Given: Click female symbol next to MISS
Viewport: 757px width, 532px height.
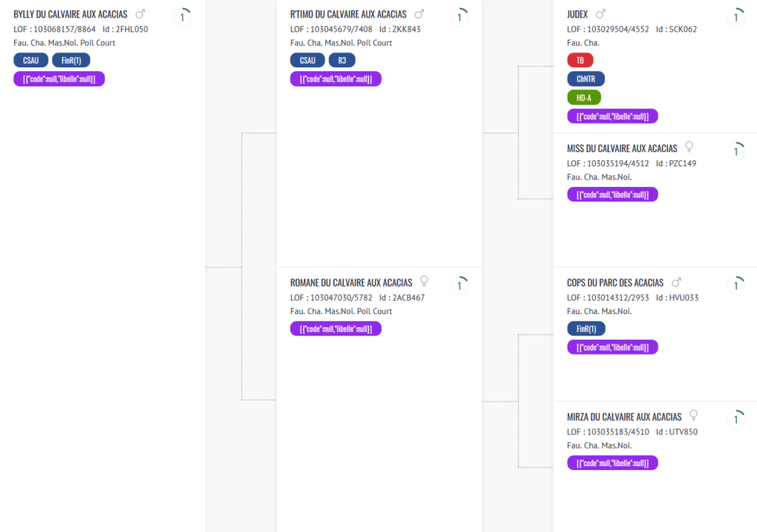Looking at the screenshot, I should pos(690,147).
